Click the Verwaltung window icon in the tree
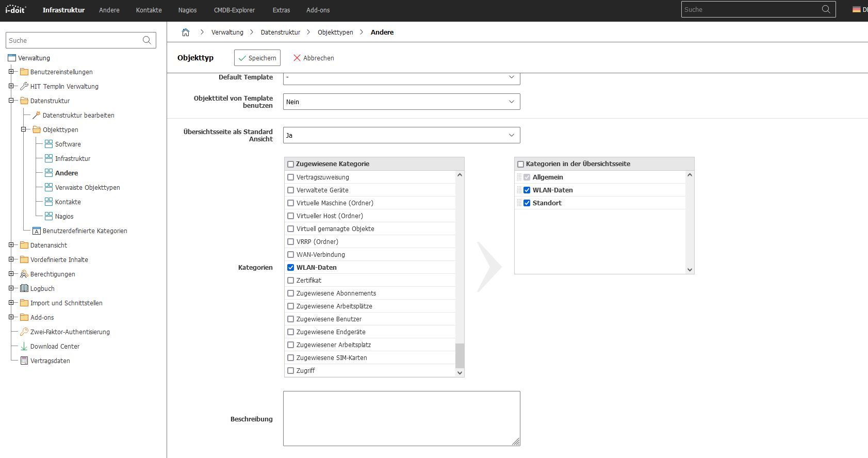This screenshot has width=868, height=458. [x=12, y=58]
